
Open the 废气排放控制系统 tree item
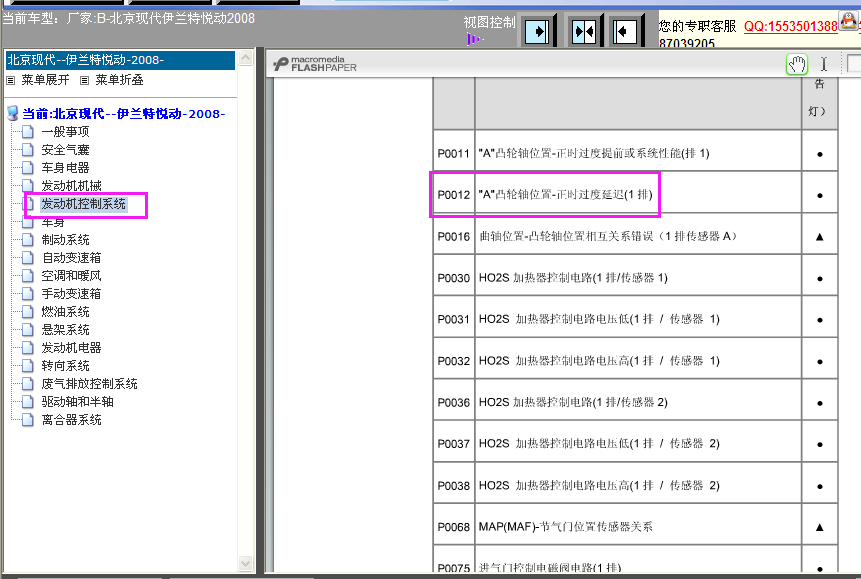pos(90,384)
